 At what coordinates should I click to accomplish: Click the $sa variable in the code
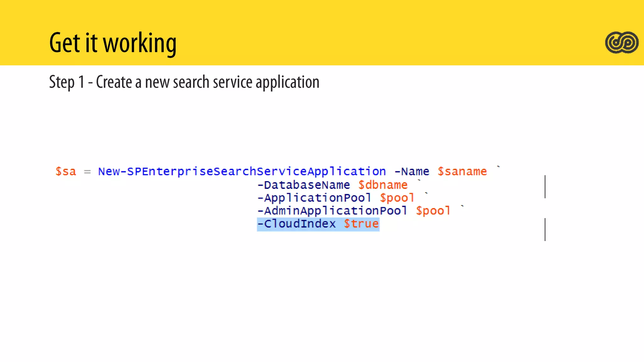[66, 172]
